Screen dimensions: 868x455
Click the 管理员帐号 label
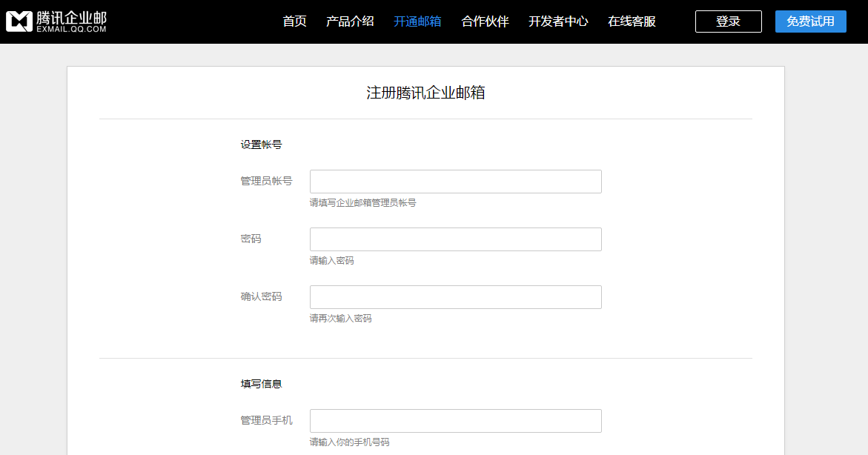266,181
